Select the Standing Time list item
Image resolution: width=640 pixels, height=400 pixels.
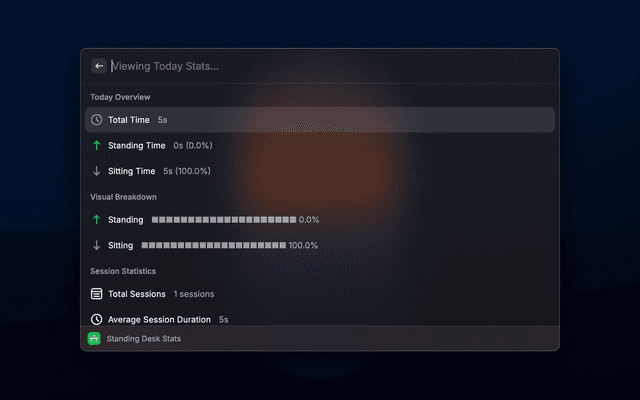pos(320,145)
